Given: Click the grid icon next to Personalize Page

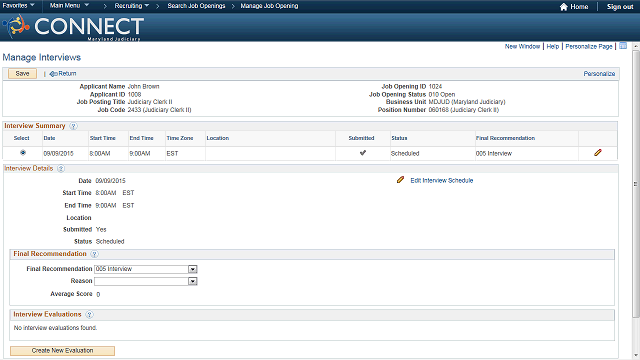Looking at the screenshot, I should (x=623, y=46).
